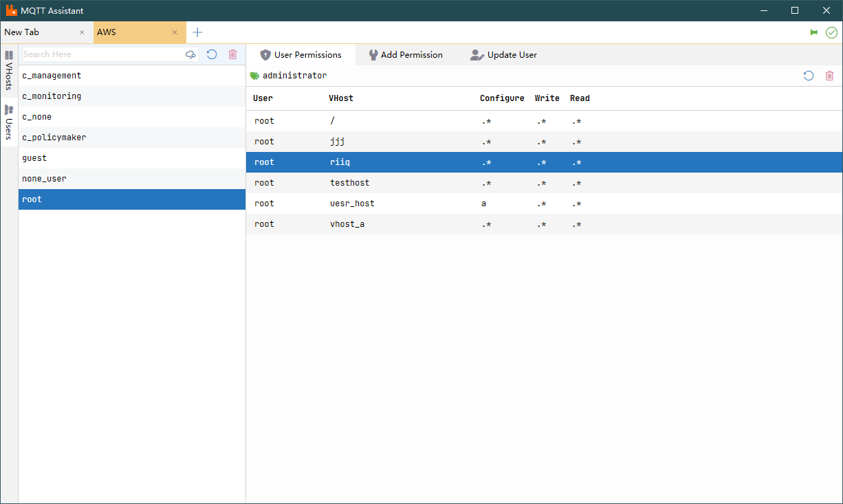Focus the Search Here input field
Viewport: 843px width, 504px height.
[x=102, y=54]
